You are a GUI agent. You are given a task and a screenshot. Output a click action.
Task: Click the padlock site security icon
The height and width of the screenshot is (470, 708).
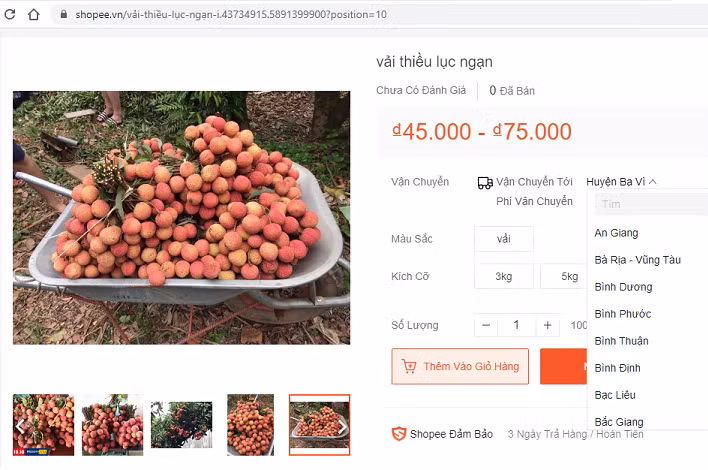(64, 14)
